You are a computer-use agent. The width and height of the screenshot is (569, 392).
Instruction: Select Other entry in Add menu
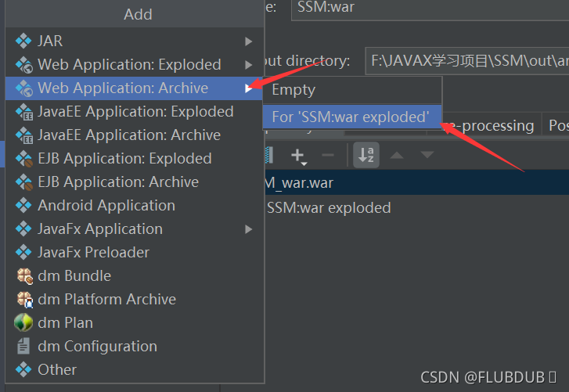pyautogui.click(x=135, y=369)
